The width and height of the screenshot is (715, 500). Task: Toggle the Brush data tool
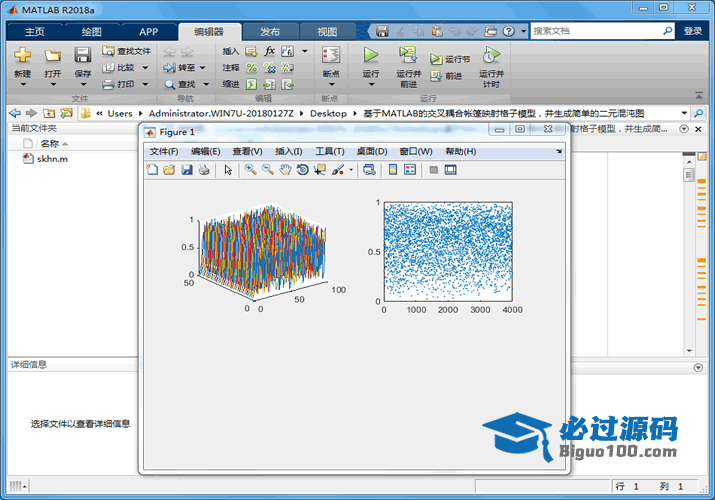tap(338, 170)
